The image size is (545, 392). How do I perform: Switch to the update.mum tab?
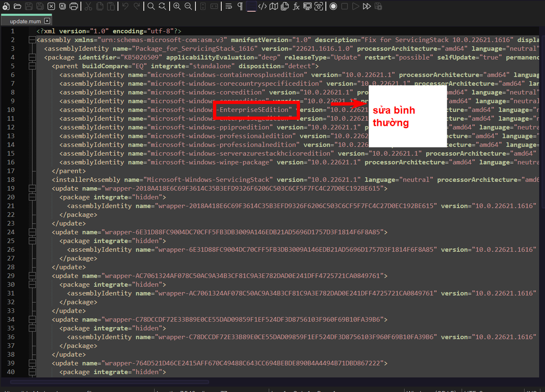click(x=26, y=21)
